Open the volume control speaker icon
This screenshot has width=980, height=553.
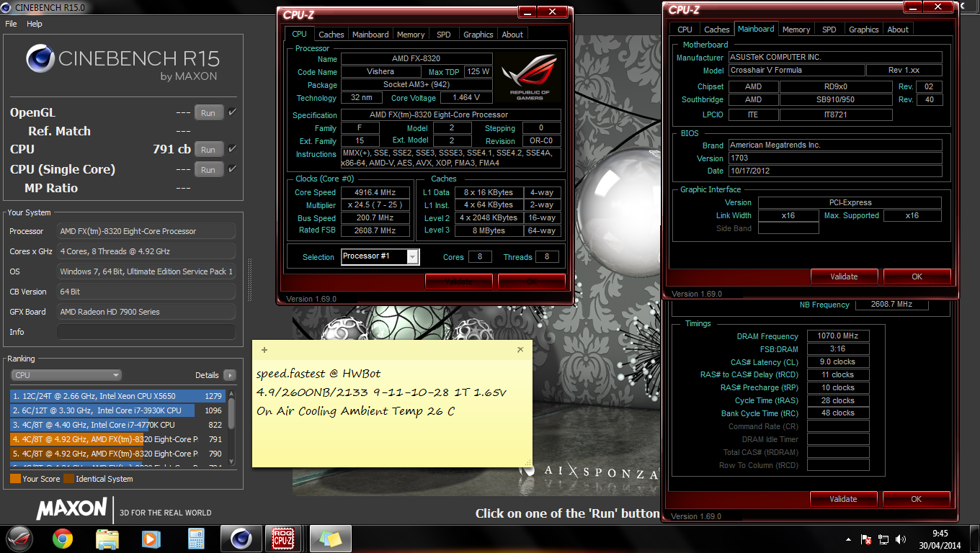899,539
